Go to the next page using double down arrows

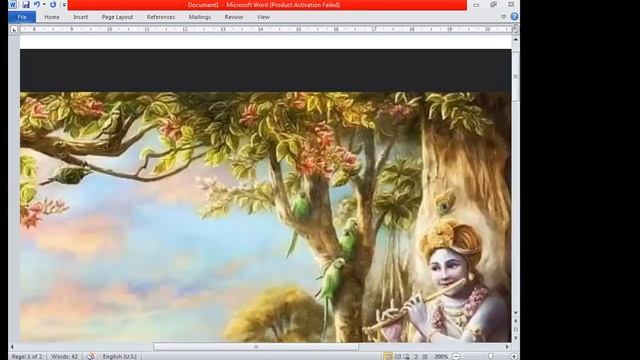click(516, 338)
